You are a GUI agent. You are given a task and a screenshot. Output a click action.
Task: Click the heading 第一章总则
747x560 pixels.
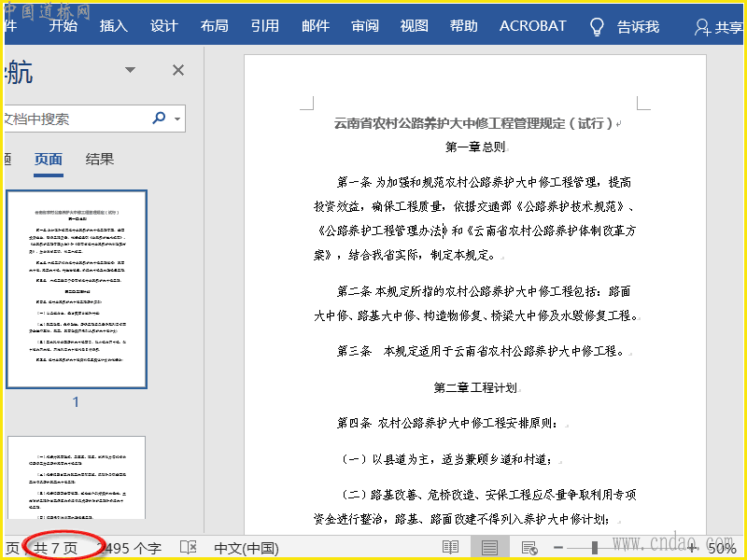[x=475, y=147]
